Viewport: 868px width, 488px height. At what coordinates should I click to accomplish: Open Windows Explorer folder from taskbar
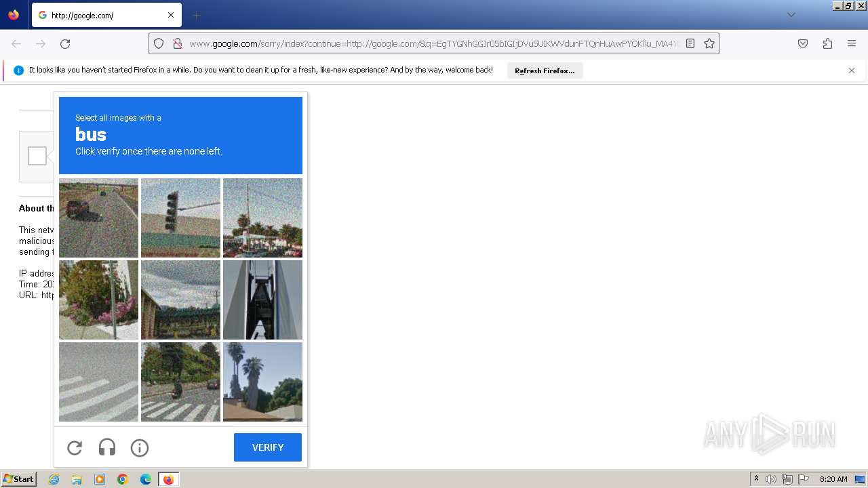point(77,479)
